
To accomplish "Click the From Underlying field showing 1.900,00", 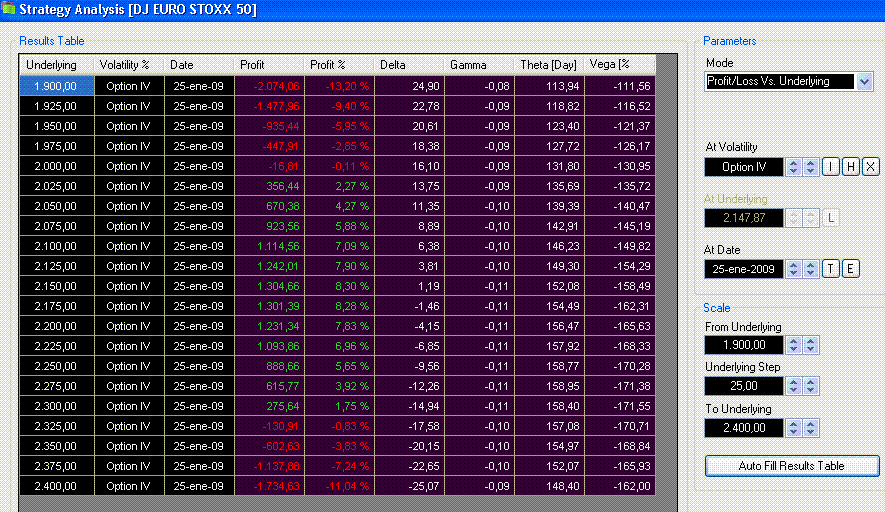I will coord(744,345).
